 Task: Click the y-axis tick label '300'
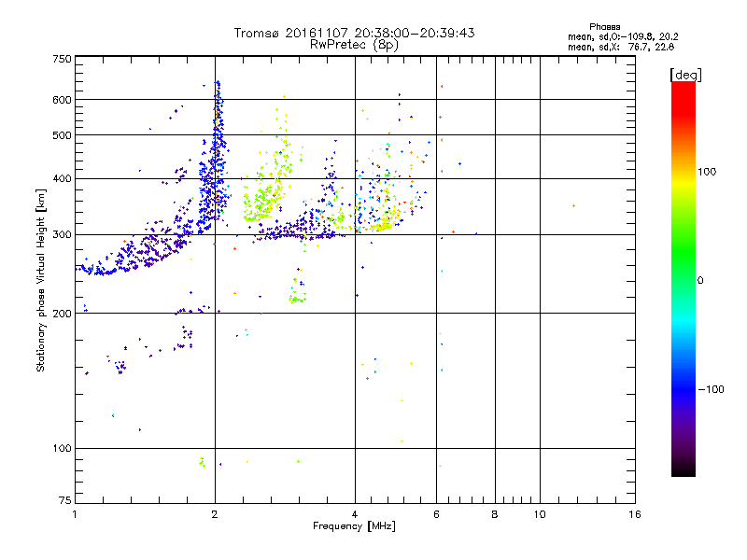click(62, 235)
